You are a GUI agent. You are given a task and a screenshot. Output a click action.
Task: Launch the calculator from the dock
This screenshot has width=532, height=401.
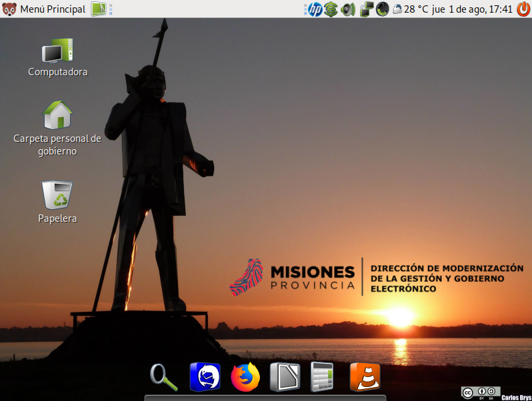click(322, 377)
